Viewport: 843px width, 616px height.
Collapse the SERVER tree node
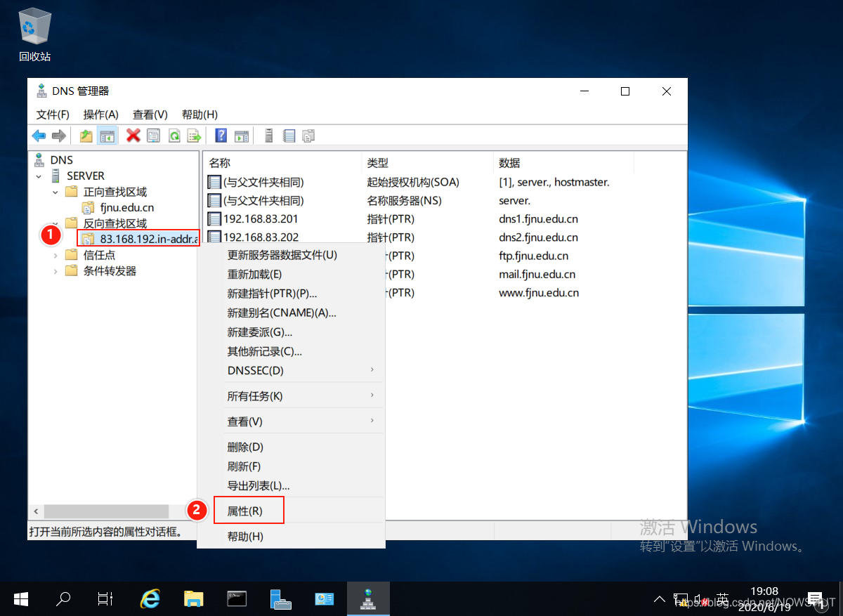point(39,176)
